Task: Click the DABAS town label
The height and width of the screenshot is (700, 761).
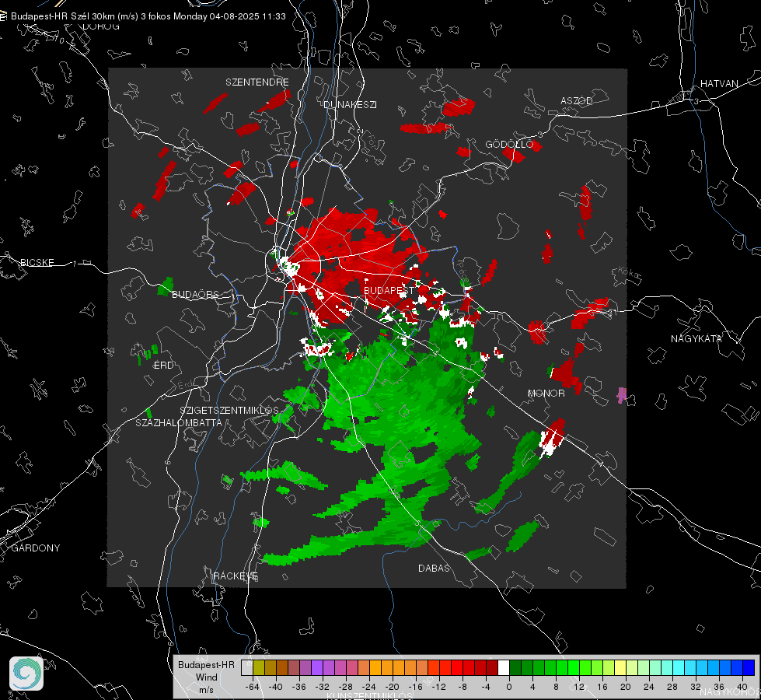Action: click(434, 568)
